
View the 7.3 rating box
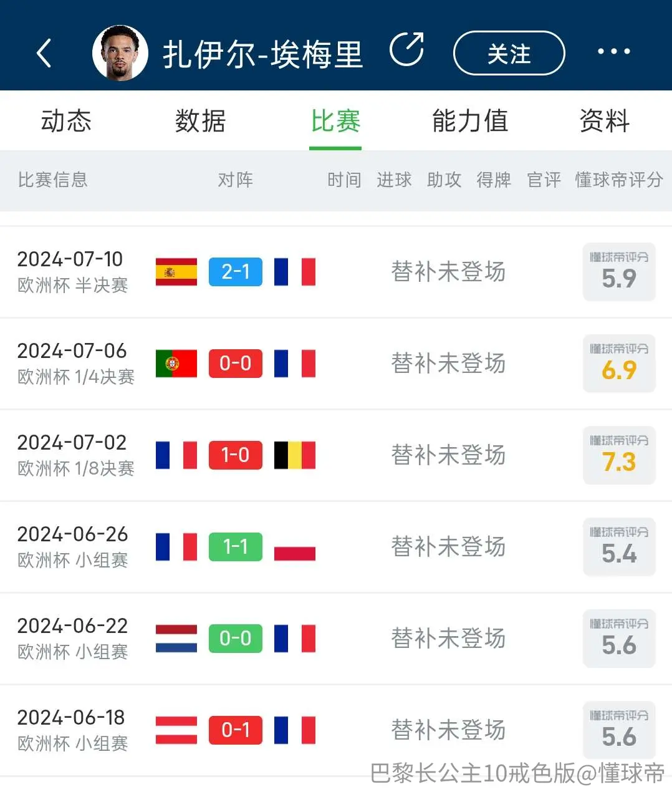click(619, 455)
